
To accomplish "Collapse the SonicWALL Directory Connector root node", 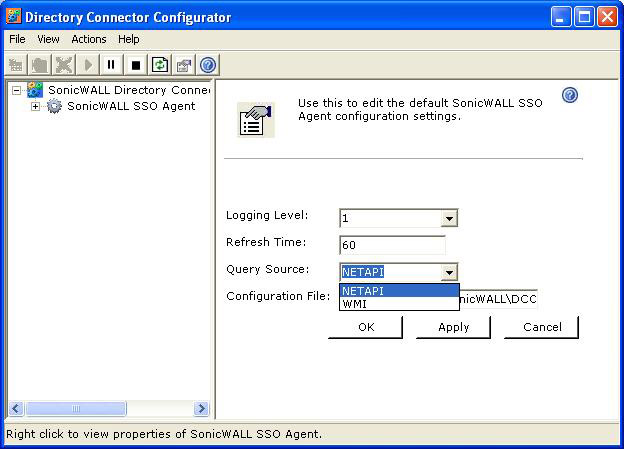I will point(17,90).
